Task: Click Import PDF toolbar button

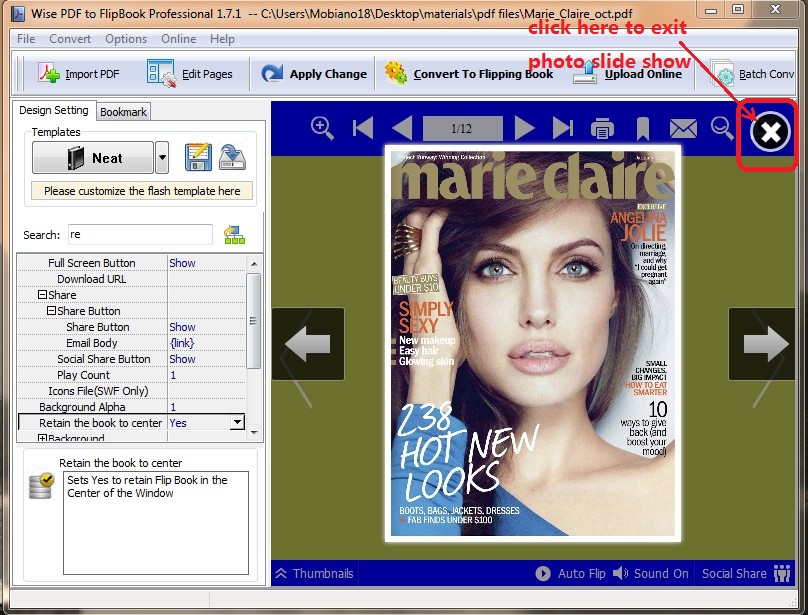Action: point(79,74)
